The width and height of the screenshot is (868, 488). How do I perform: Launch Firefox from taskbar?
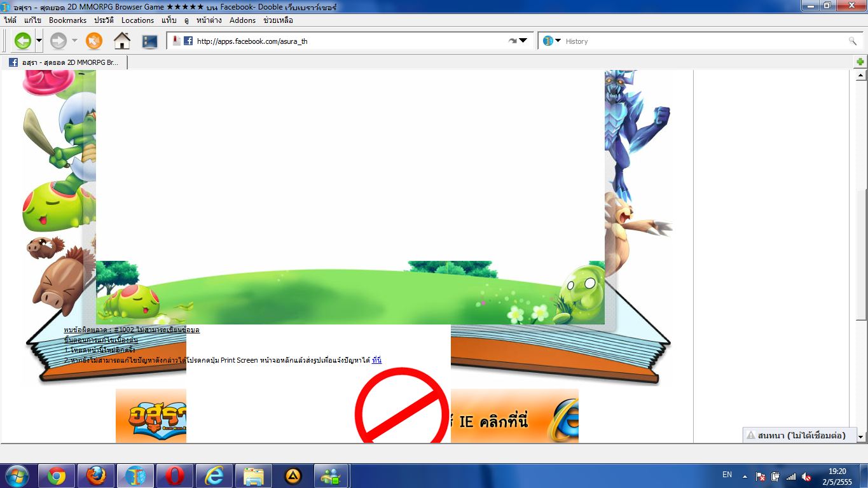(95, 476)
